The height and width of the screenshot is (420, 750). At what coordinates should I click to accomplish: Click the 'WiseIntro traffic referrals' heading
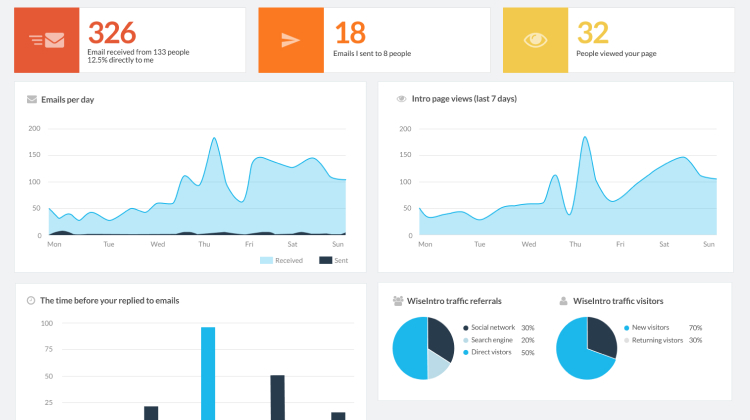point(454,301)
